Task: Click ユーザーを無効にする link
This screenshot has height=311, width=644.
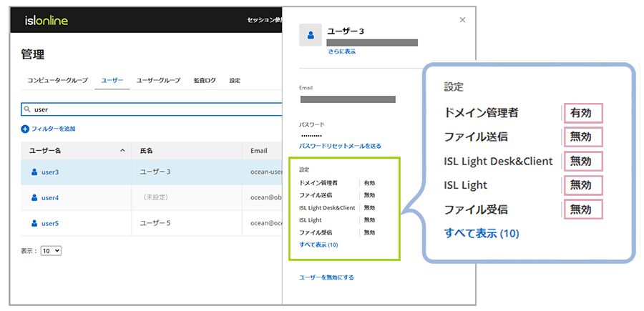Action: [326, 277]
